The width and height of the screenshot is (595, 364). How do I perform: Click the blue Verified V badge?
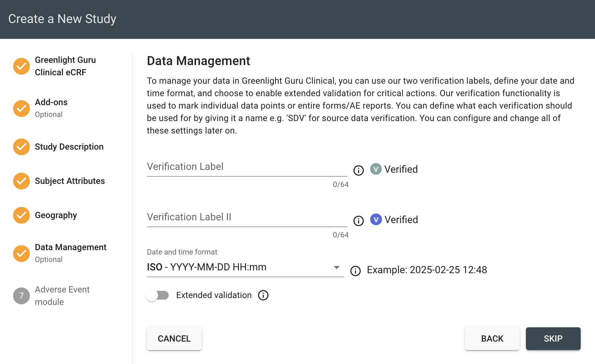coord(376,220)
